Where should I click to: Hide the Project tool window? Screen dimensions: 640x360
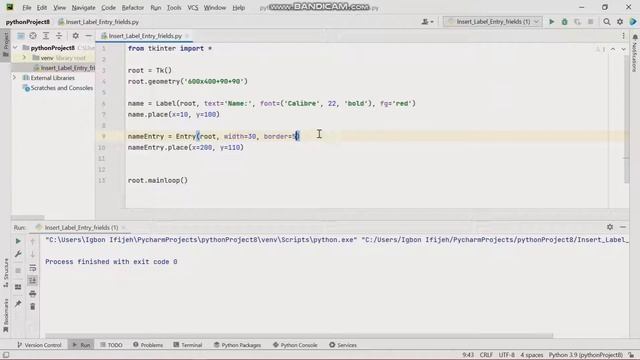[x=88, y=36]
